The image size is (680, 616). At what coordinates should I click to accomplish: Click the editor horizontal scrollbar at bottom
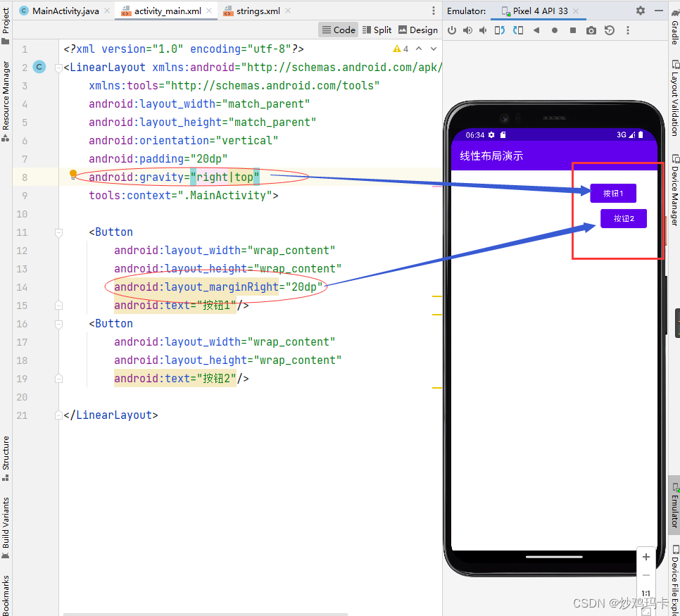pyautogui.click(x=206, y=614)
